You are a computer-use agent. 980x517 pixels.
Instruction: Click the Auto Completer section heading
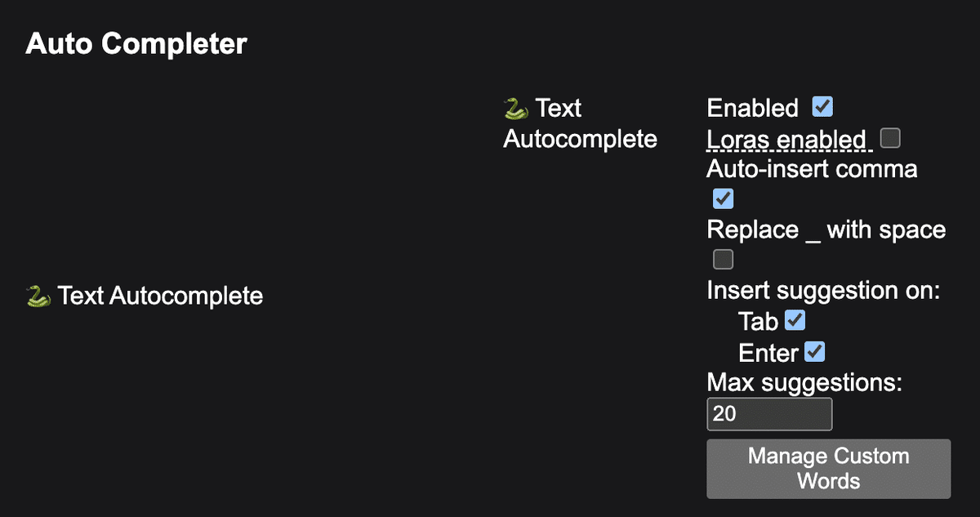[136, 43]
